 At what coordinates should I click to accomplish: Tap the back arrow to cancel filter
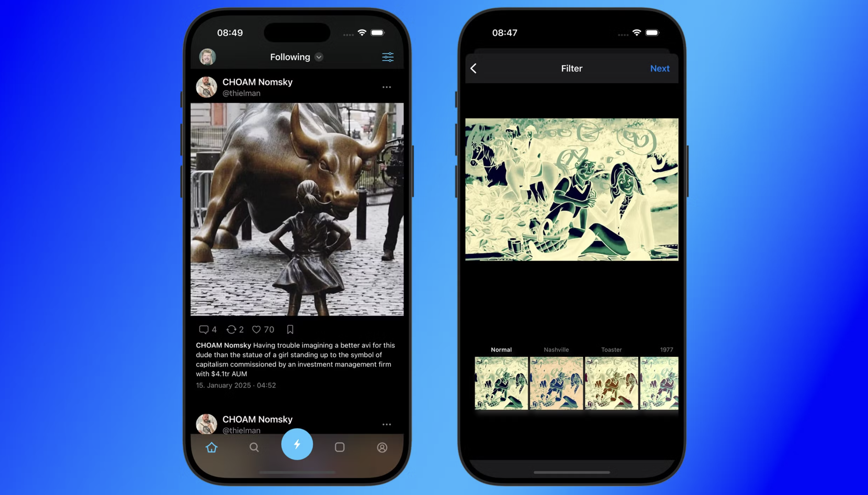pos(473,68)
